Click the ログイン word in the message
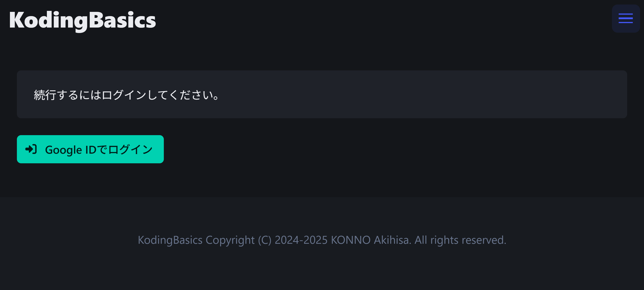Viewport: 644px width, 290px height. click(124, 95)
